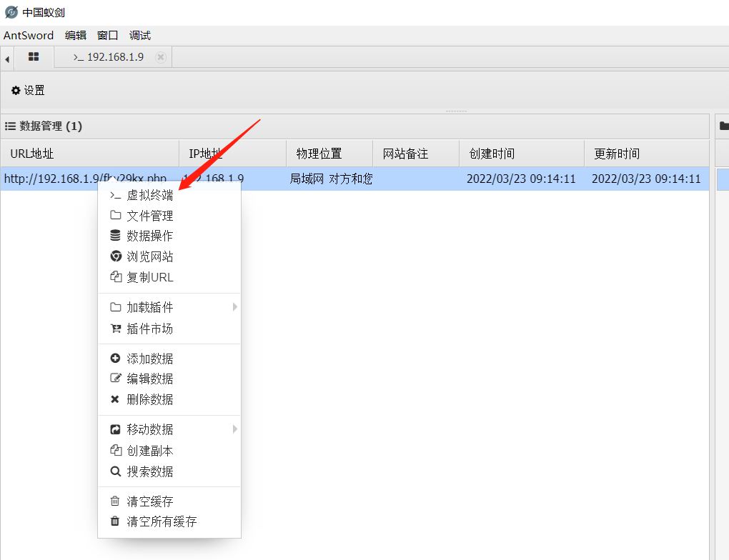The width and height of the screenshot is (729, 560).
Task: Open the AntSword menu
Action: point(29,35)
